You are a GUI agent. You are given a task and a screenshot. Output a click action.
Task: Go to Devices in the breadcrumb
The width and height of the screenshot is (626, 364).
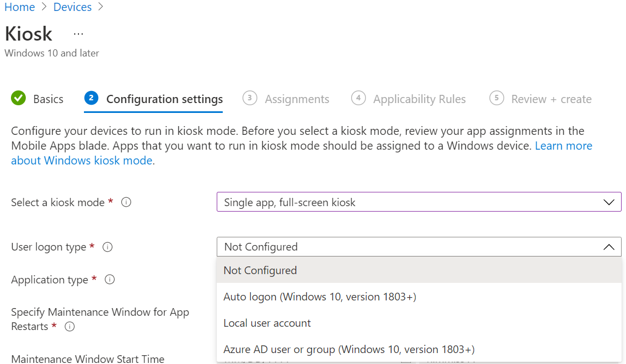tap(72, 7)
